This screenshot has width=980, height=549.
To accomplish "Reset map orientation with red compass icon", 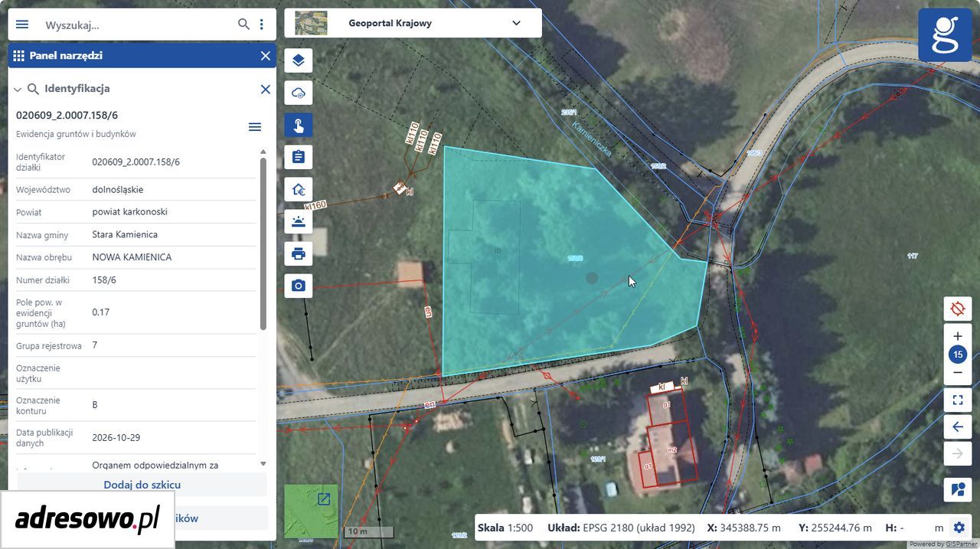I will pyautogui.click(x=958, y=309).
